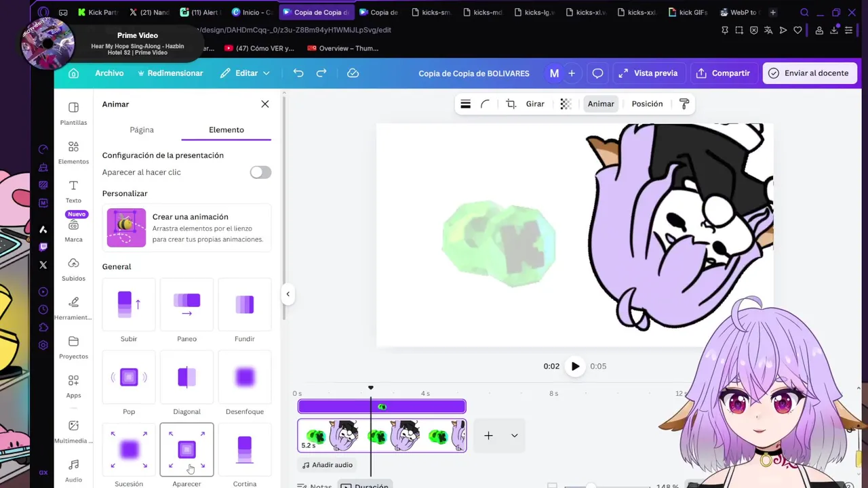The image size is (868, 488).
Task: Select the Desenfoque animation
Action: pos(245,384)
